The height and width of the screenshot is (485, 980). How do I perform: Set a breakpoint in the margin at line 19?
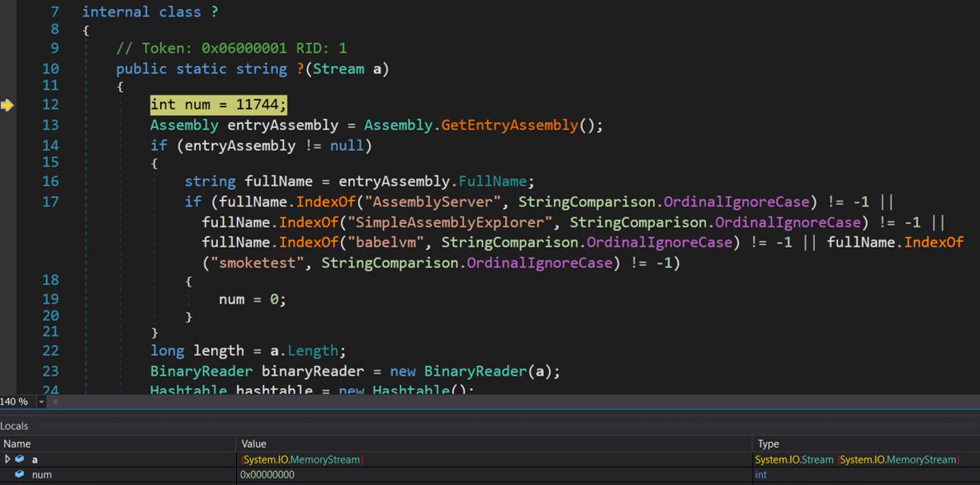[x=8, y=299]
